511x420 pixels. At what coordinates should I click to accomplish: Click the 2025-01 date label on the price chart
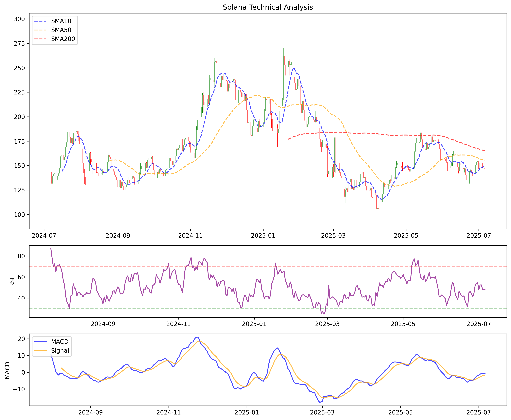[x=263, y=236]
